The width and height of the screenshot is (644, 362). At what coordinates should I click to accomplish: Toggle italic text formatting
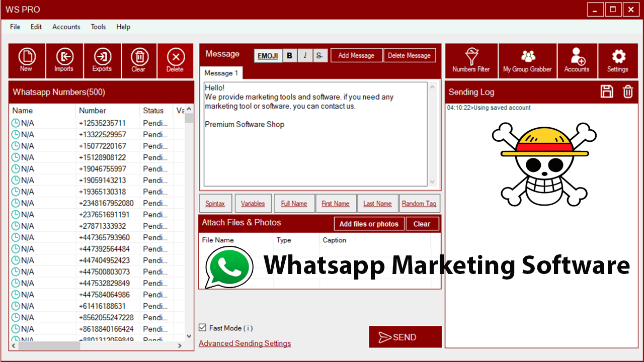(x=305, y=56)
